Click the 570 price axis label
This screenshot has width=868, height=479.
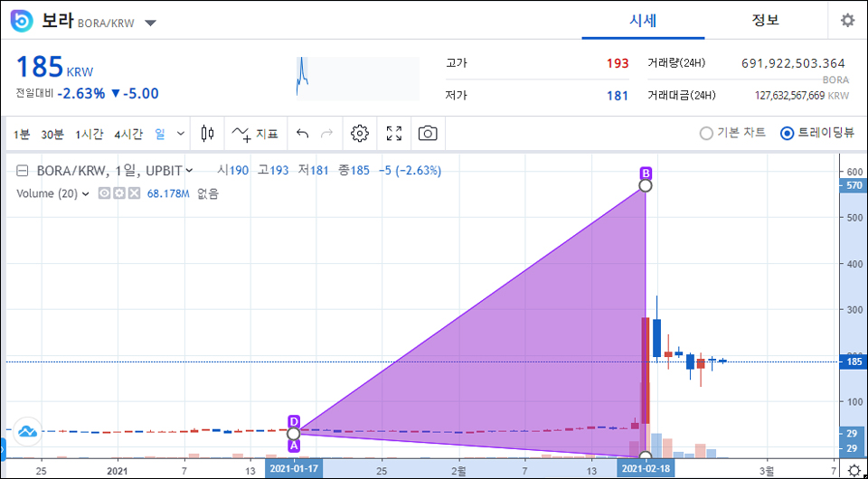[854, 185]
